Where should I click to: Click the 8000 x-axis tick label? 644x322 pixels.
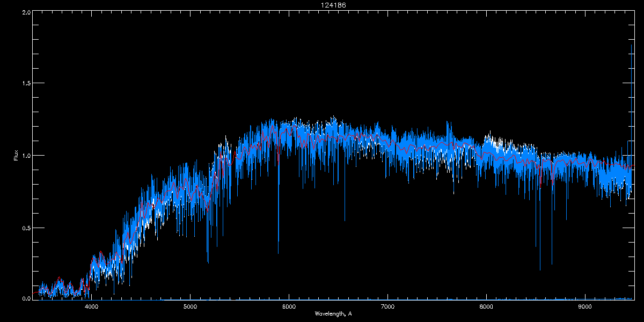click(x=486, y=306)
